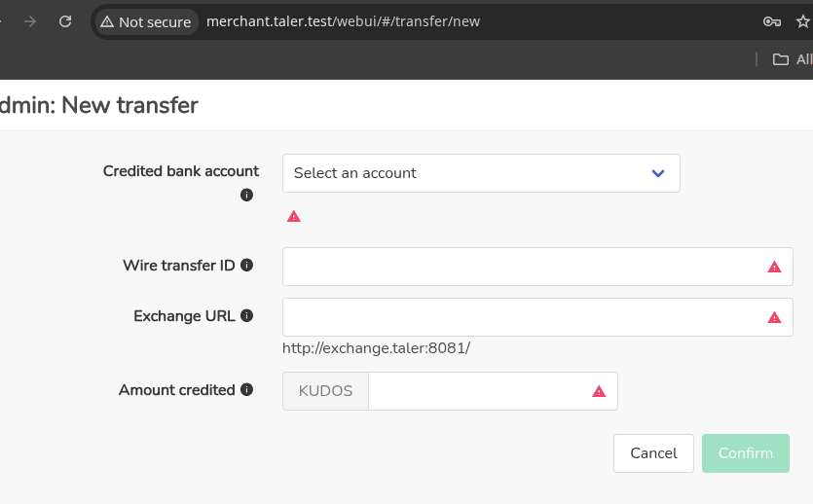Viewport: 813px width, 504px height.
Task: Click warning triangle below account dropdown
Action: (294, 216)
